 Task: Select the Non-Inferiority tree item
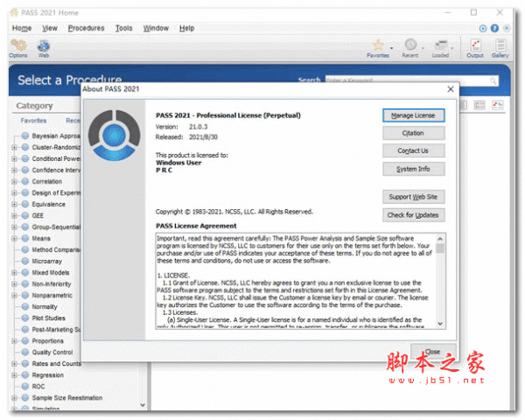coord(52,283)
